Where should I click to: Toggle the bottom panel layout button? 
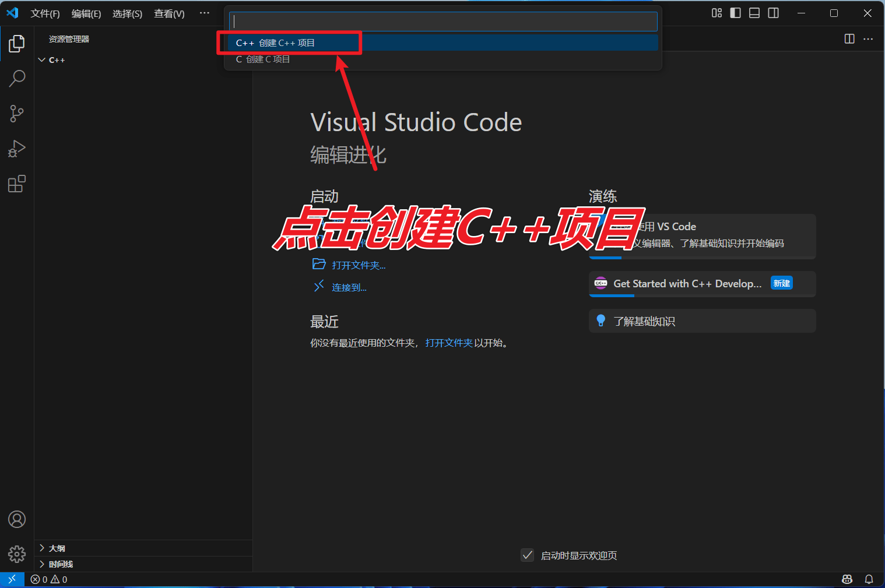click(x=754, y=13)
